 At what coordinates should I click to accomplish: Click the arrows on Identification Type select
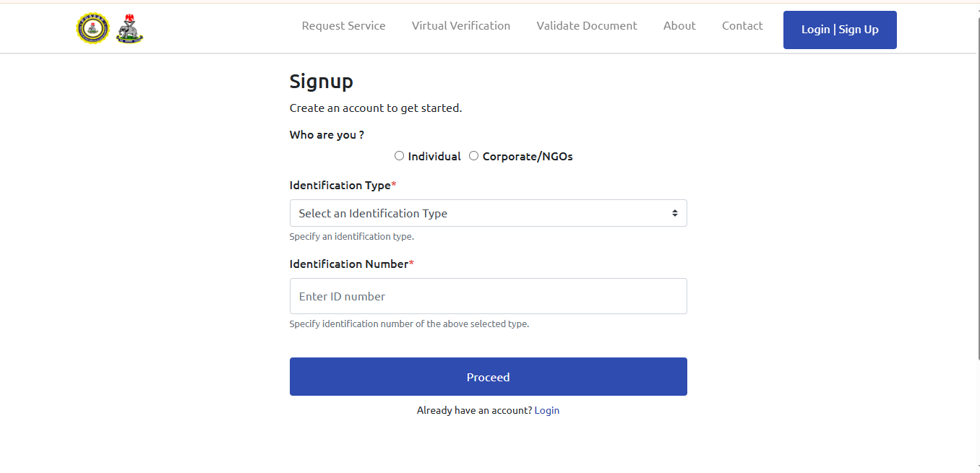point(674,214)
